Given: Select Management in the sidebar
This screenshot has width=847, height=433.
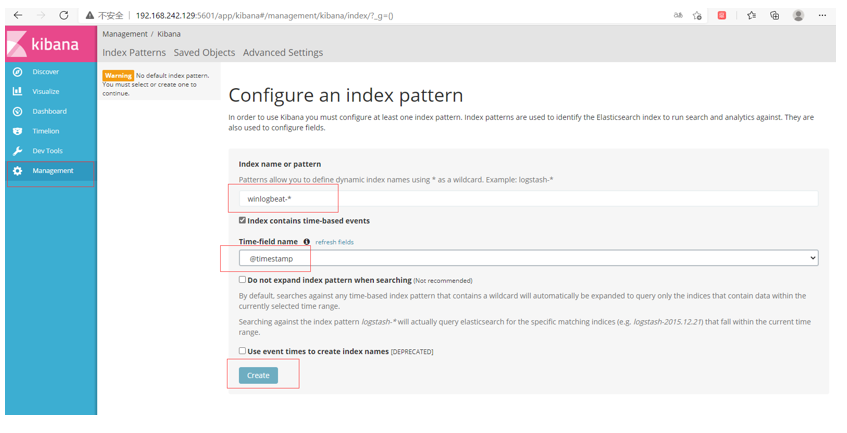Looking at the screenshot, I should tap(51, 171).
